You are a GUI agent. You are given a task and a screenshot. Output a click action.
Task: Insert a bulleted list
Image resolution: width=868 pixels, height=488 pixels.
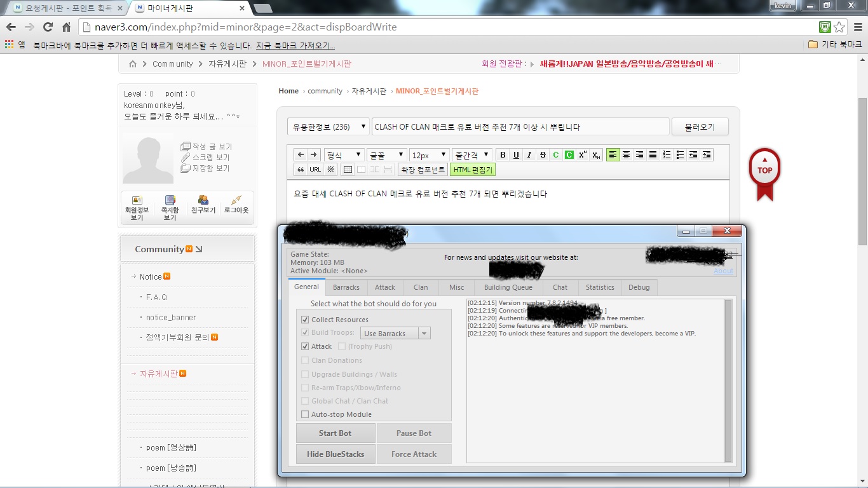(680, 155)
